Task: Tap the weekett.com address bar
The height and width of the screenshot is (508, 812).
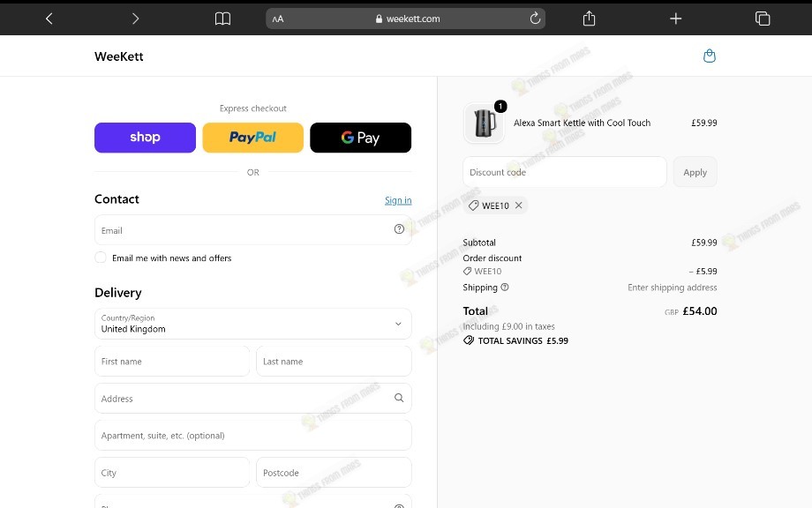Action: [x=405, y=19]
